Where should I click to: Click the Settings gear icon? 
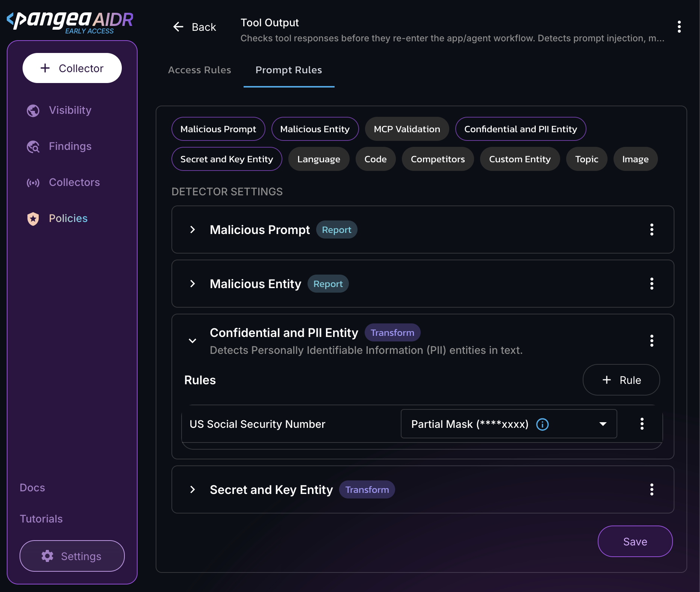(x=47, y=556)
